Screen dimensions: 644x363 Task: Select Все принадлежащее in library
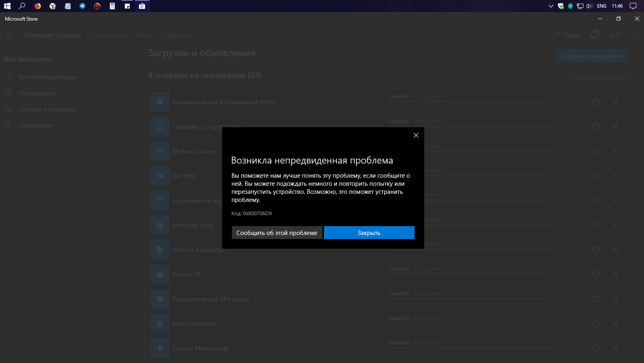(48, 77)
